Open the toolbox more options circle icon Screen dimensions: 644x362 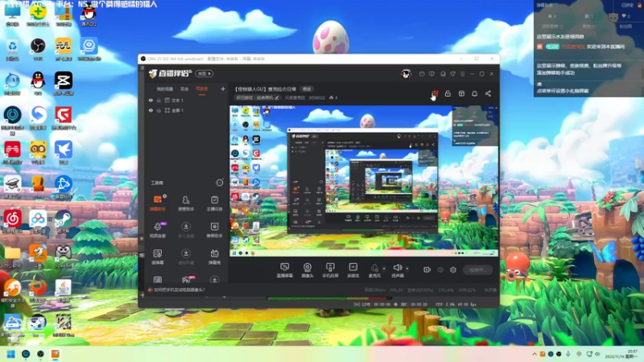tap(220, 183)
